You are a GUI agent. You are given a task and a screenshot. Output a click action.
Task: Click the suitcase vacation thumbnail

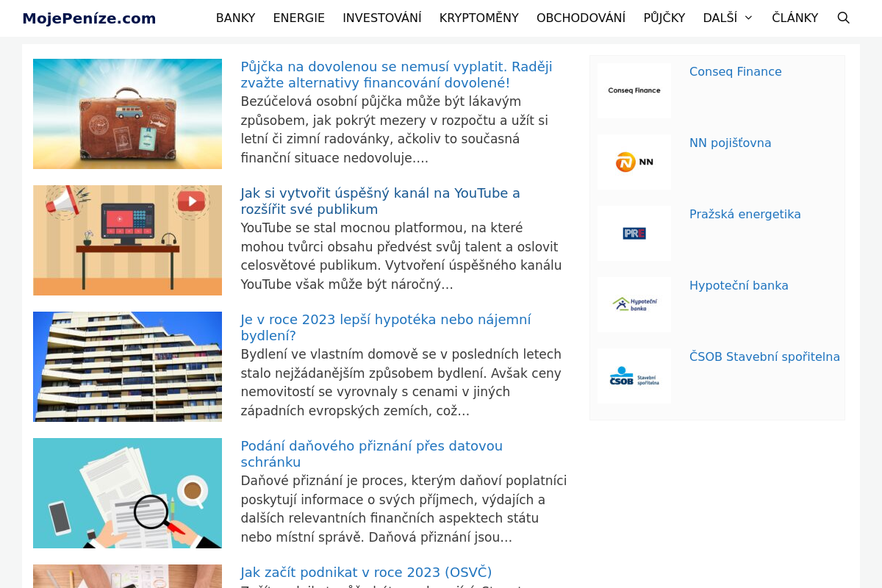(127, 114)
